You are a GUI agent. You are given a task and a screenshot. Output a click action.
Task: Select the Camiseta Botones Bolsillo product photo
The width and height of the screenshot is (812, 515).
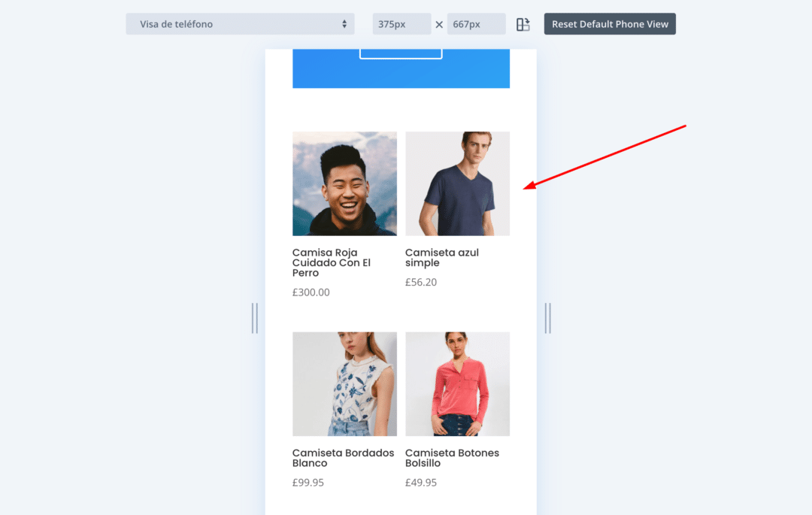457,383
